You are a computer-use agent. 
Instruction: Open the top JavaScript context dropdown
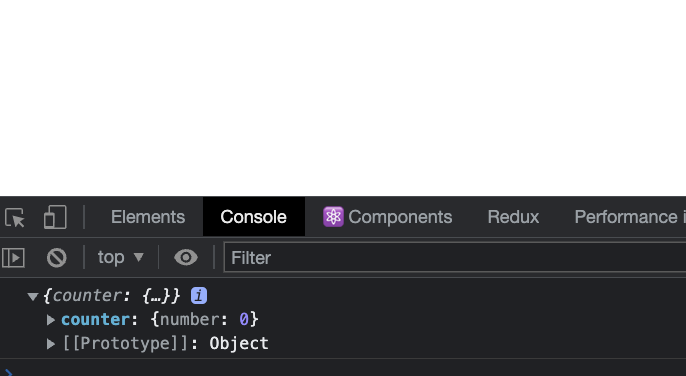[x=121, y=257]
